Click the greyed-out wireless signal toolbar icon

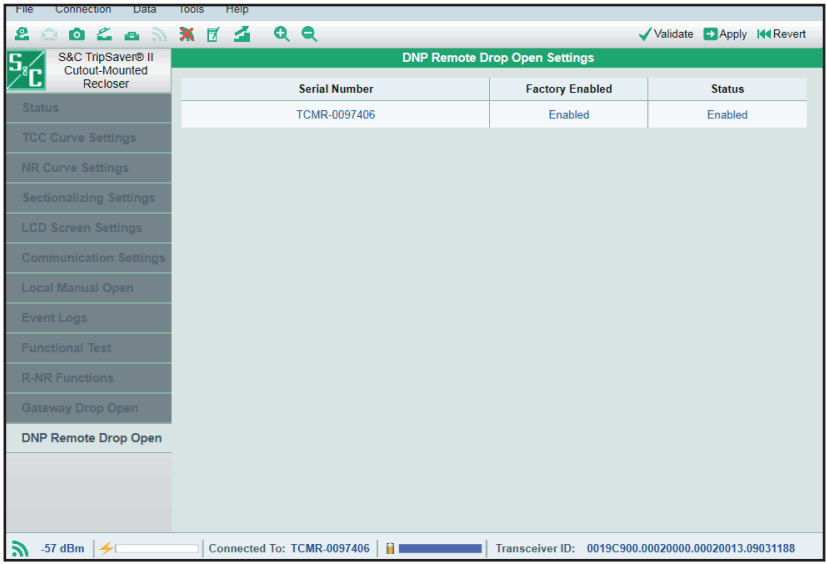click(x=159, y=35)
